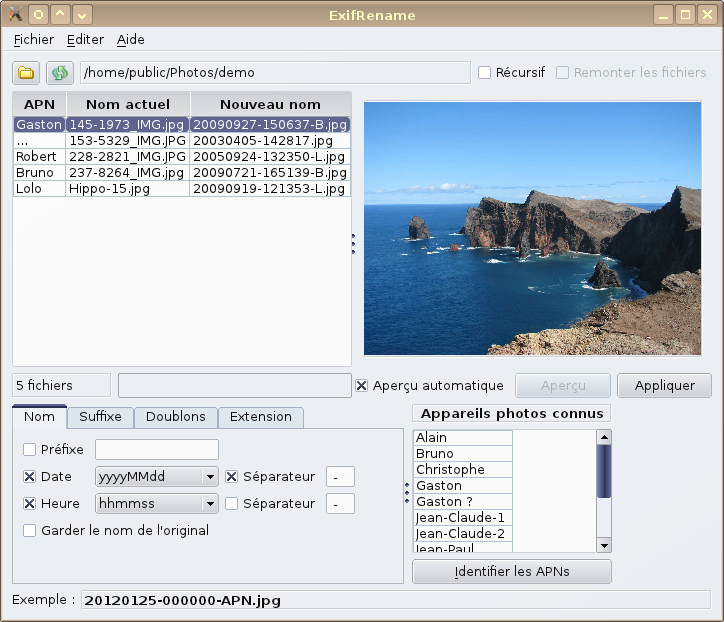
Task: Sort by Nom actuel column header
Action: pyautogui.click(x=128, y=104)
